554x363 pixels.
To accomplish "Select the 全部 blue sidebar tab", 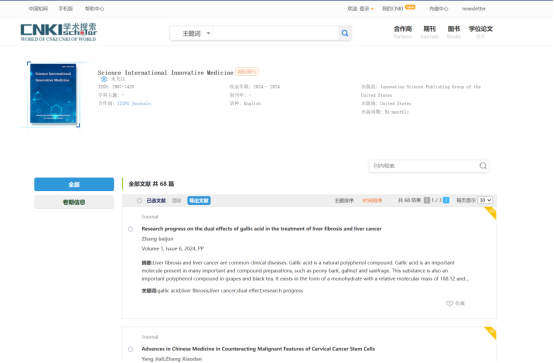I will pos(74,184).
